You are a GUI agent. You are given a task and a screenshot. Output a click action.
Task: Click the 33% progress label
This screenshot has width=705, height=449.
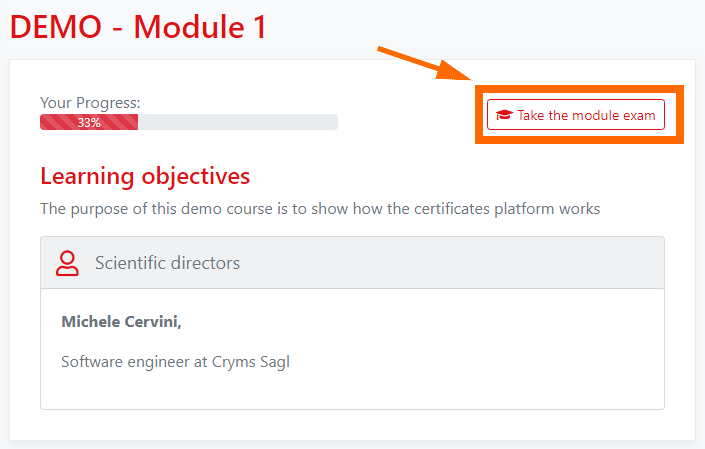(x=89, y=122)
